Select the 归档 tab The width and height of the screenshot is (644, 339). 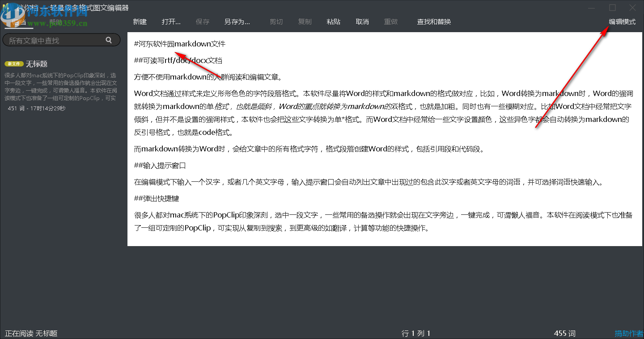(19, 21)
